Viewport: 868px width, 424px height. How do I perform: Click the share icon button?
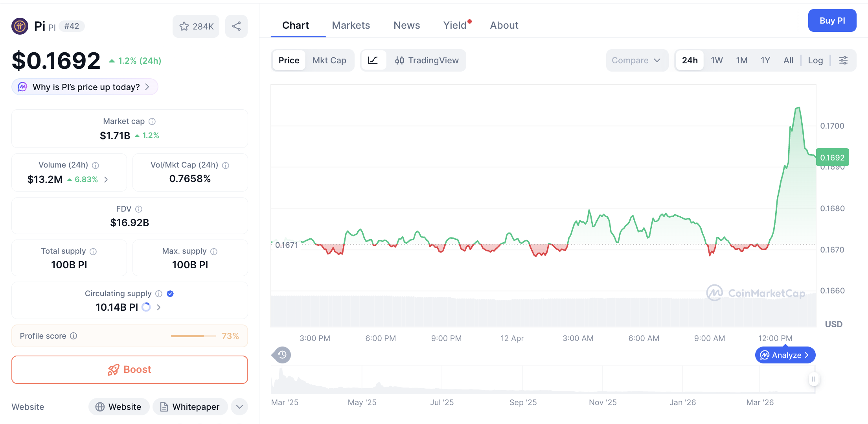[236, 26]
